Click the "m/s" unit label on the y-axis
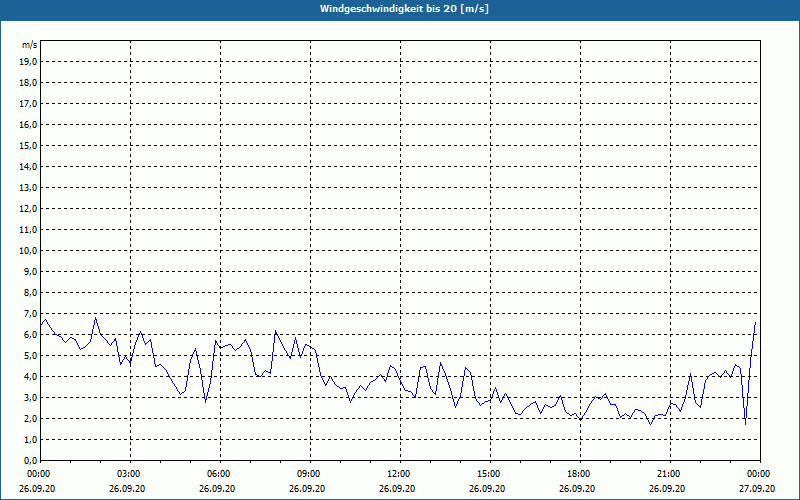The image size is (800, 500). pos(30,45)
